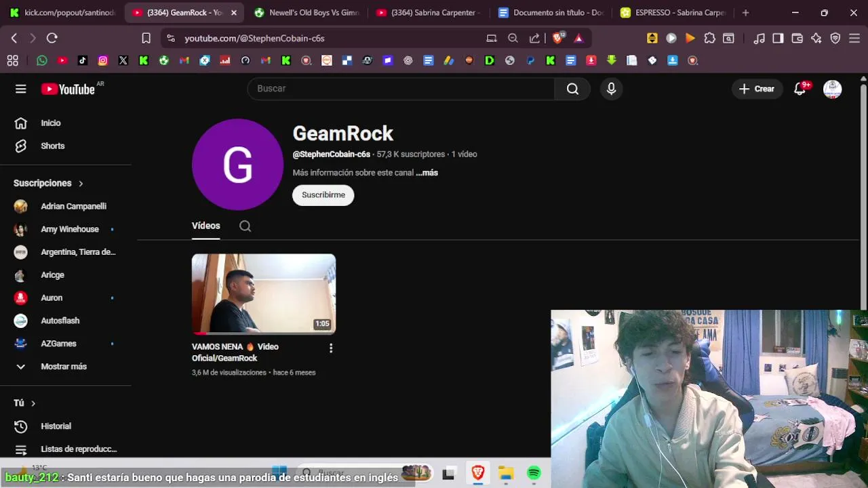Search within the GeamRock channel

(x=245, y=226)
